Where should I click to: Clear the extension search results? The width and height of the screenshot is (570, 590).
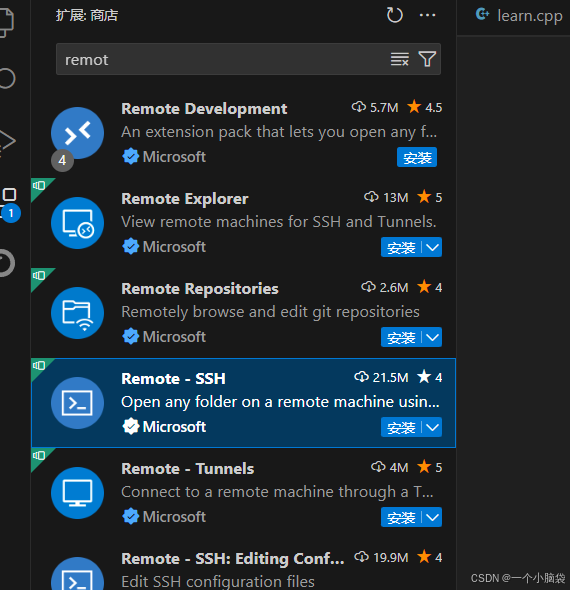click(400, 59)
